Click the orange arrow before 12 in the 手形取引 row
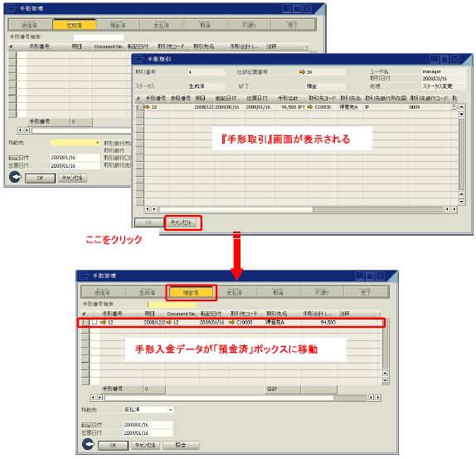This screenshot has height=459, width=476. tap(148, 107)
